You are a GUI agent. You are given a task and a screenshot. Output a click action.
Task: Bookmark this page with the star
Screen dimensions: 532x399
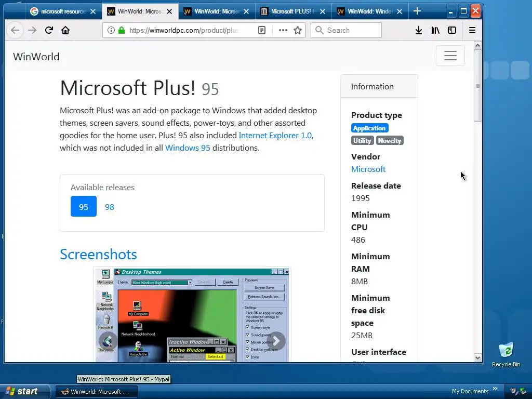coord(298,30)
